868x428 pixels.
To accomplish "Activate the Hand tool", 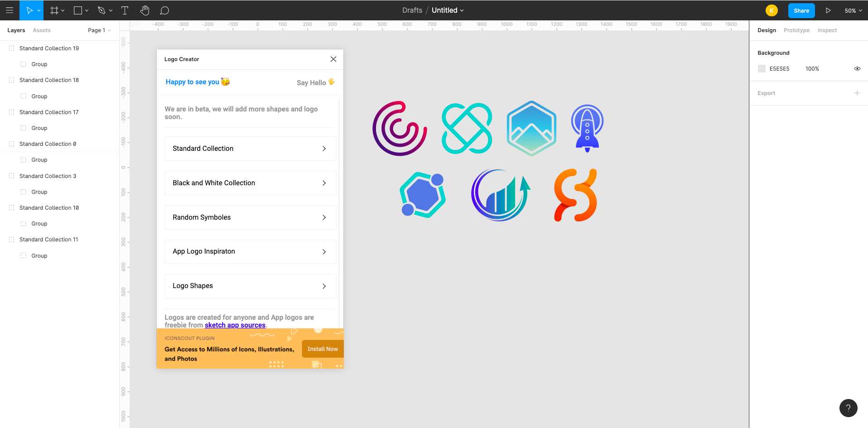I will coord(145,10).
